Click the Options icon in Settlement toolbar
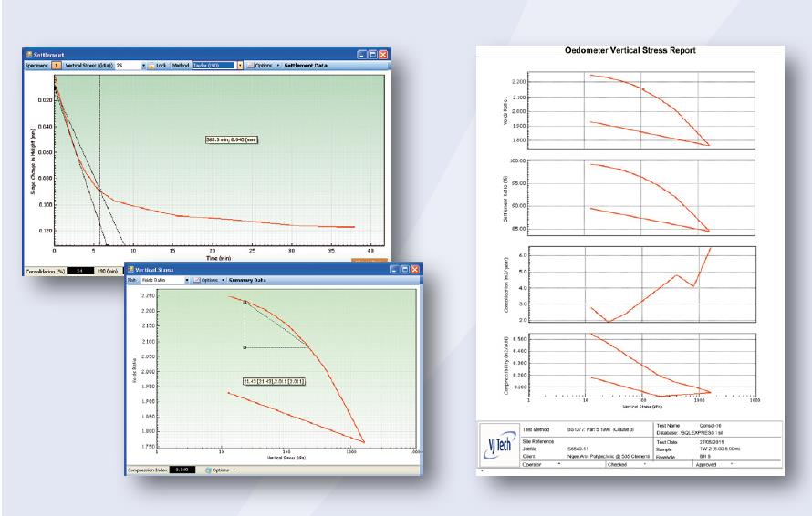Viewport: 812px width, 516px height. pos(250,66)
